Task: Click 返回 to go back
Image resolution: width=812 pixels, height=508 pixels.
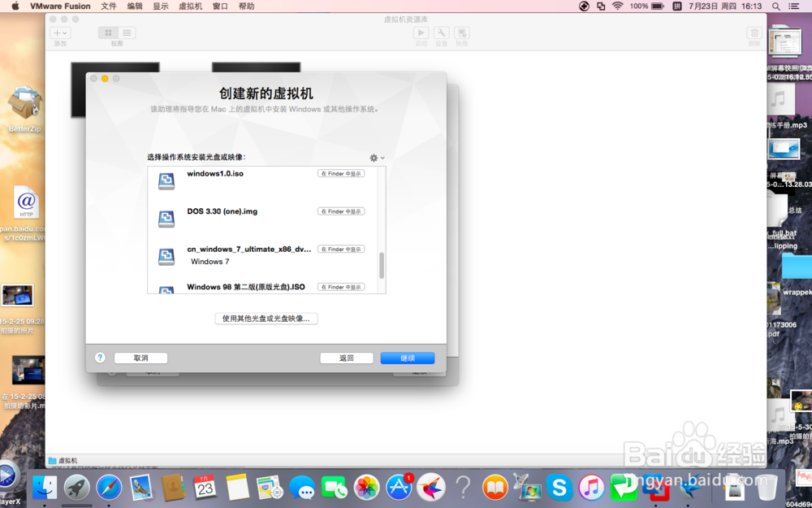Action: click(347, 358)
